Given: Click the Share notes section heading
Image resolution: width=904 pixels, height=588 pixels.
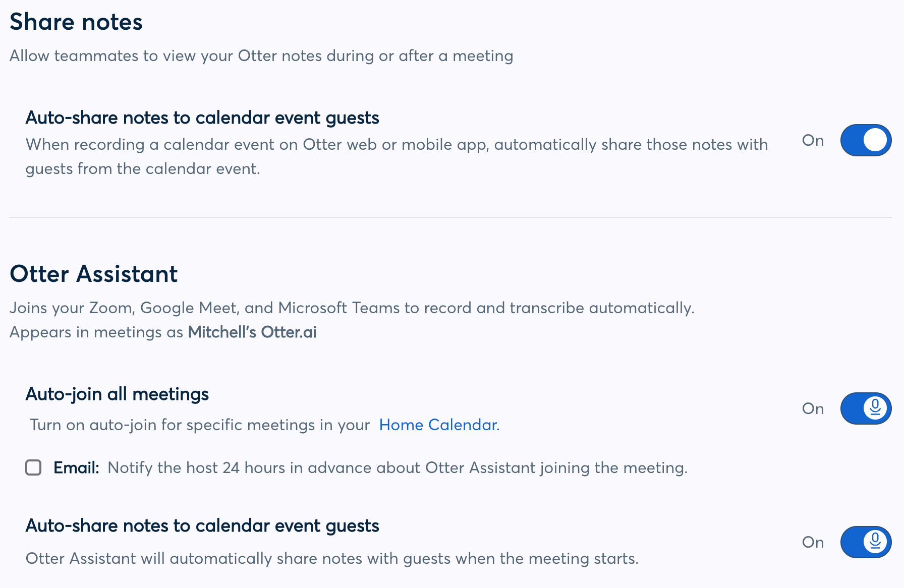Looking at the screenshot, I should pos(76,21).
